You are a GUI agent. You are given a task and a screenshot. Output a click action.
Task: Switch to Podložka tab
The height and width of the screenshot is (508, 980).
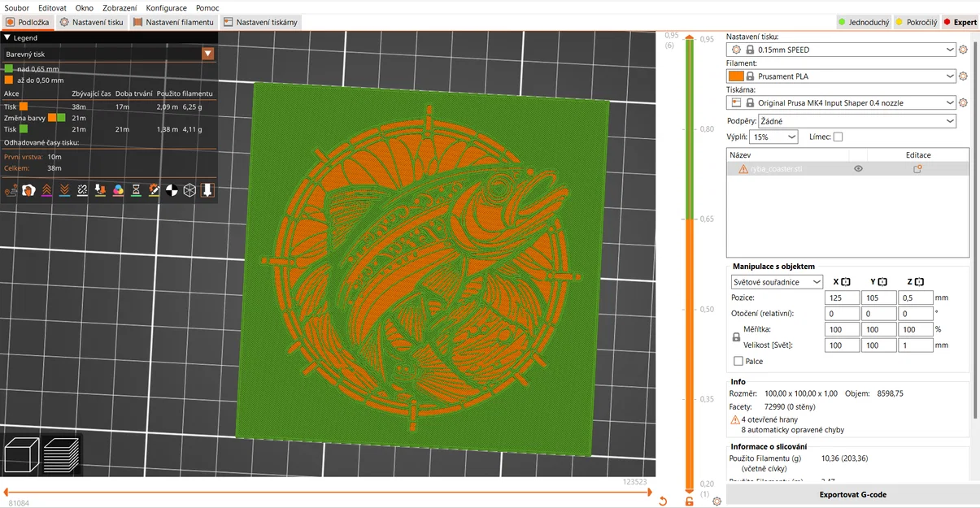[x=28, y=22]
